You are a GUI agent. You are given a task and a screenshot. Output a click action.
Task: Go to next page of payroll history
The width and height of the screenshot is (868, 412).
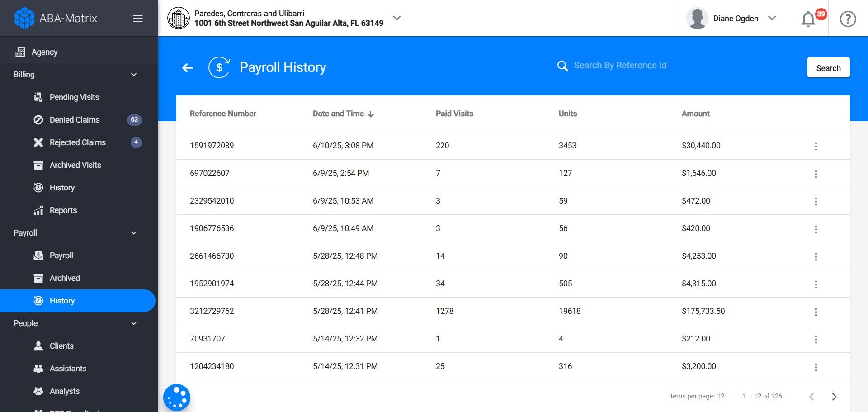[834, 397]
